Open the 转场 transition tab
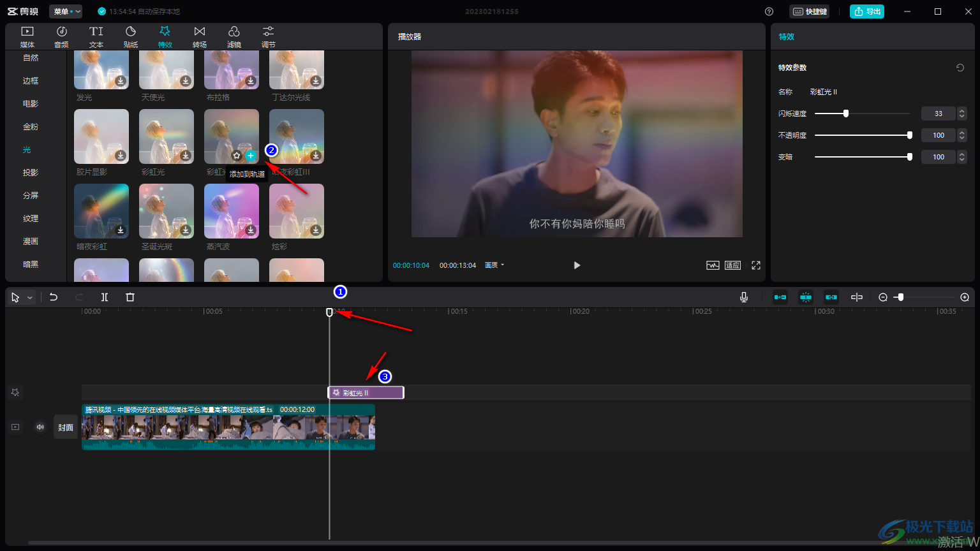The height and width of the screenshot is (551, 980). (x=200, y=37)
